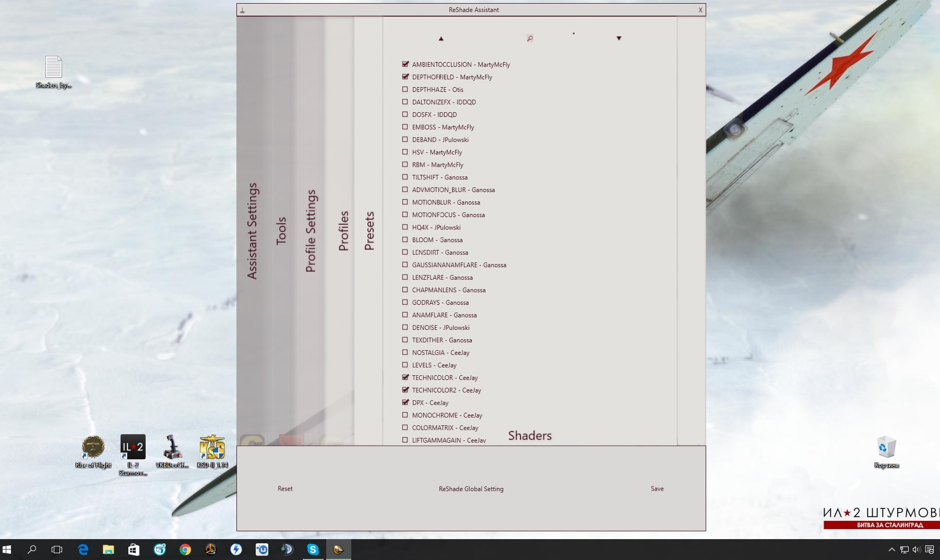The image size is (940, 560).
Task: Click the ReShade Assistant taskbar icon
Action: pyautogui.click(x=338, y=550)
